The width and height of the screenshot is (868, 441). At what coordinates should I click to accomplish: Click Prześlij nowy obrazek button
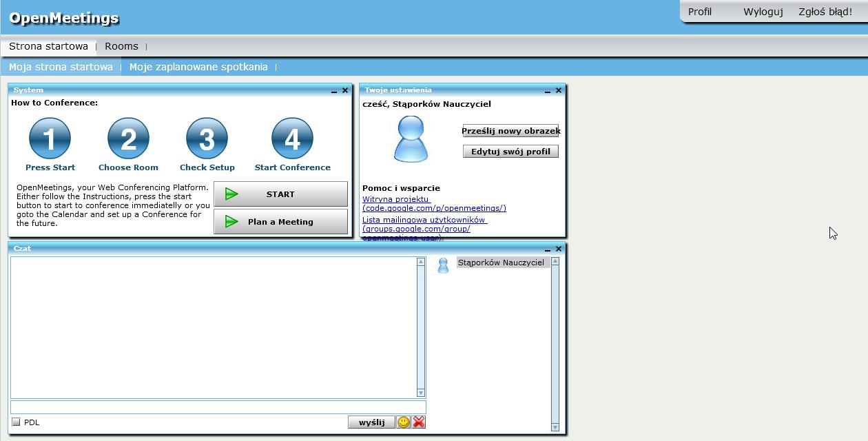coord(510,131)
